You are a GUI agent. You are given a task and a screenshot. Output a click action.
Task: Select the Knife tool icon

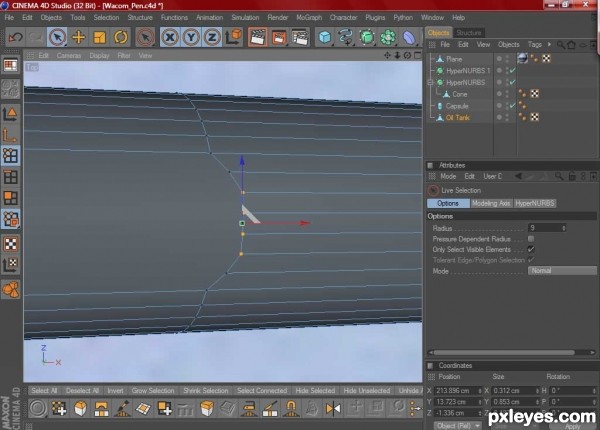point(270,408)
